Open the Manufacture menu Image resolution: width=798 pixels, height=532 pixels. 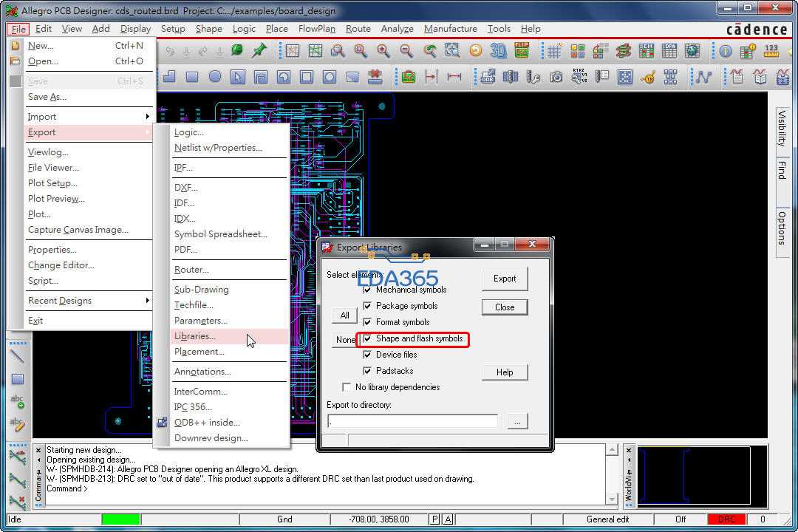click(x=451, y=29)
